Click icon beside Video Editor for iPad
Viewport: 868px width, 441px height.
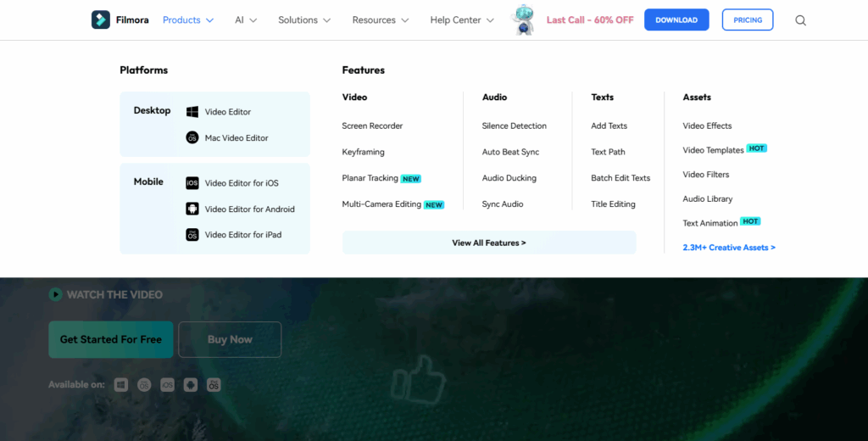click(192, 235)
